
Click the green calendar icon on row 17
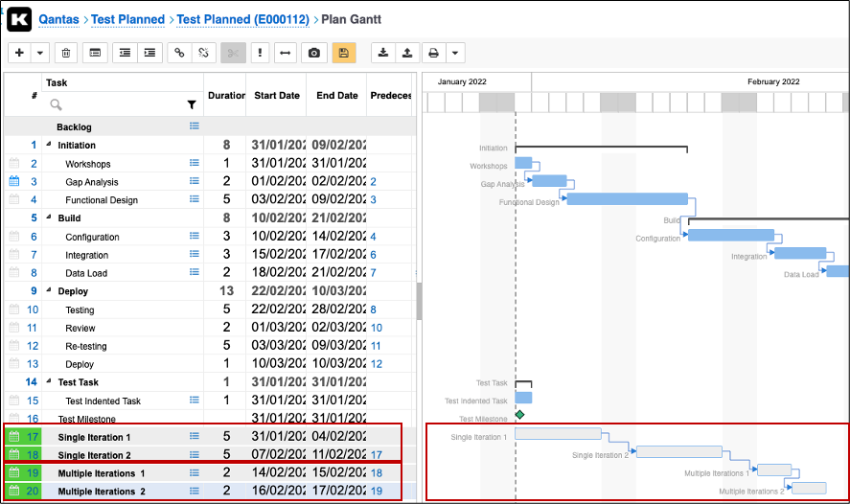[x=14, y=436]
